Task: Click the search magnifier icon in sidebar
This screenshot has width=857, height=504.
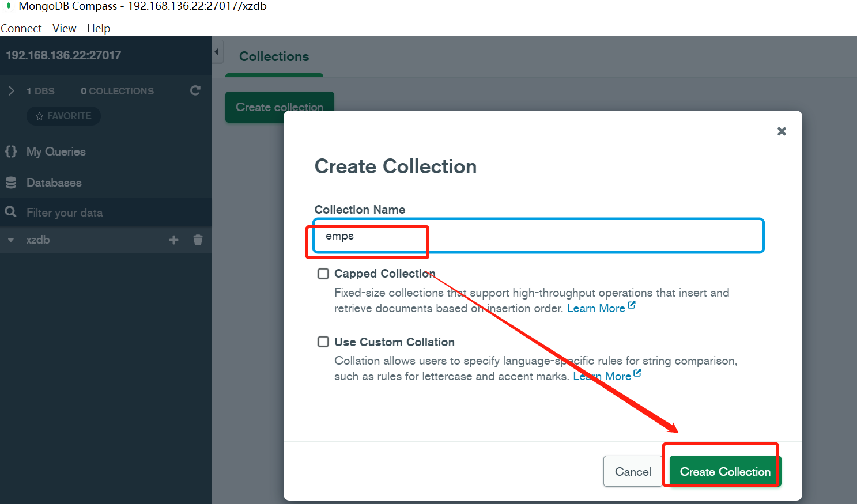Action: [x=10, y=212]
